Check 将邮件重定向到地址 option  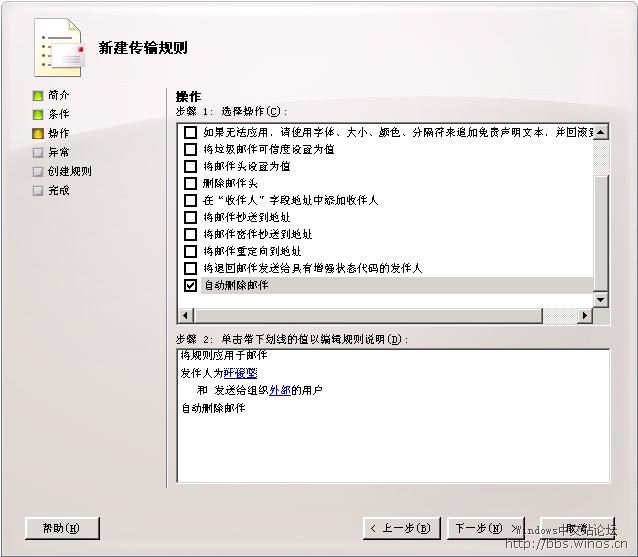pos(191,252)
